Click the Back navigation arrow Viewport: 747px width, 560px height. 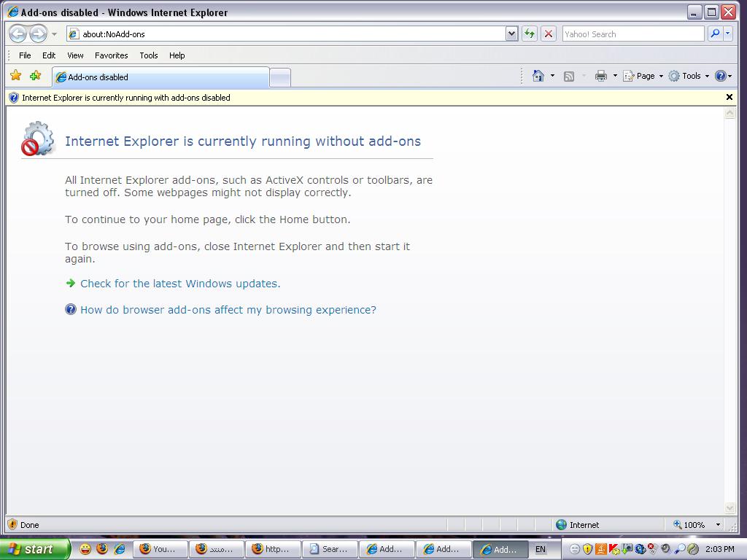18,34
